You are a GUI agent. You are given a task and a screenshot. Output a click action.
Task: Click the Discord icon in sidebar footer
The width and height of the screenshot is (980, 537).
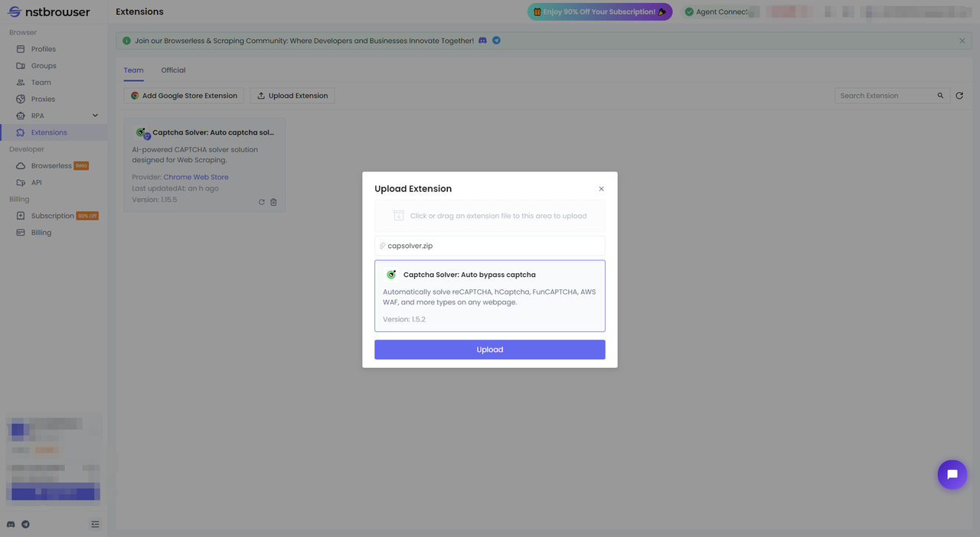point(11,524)
